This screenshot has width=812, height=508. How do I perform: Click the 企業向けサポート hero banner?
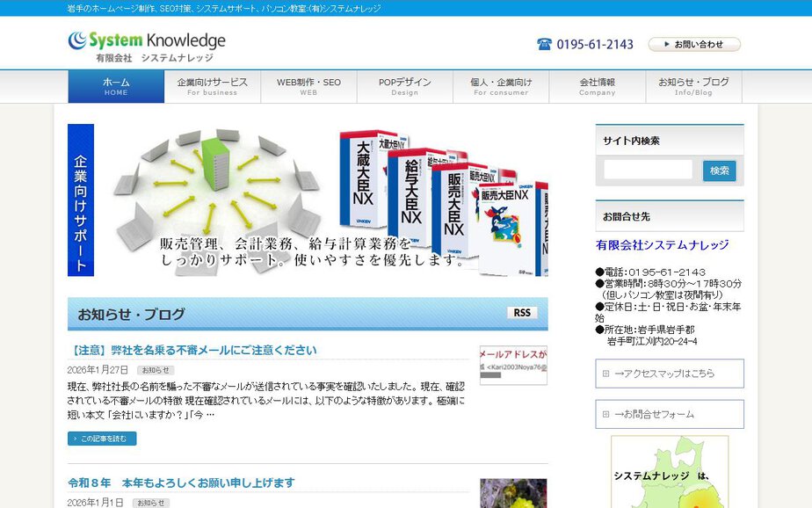click(x=308, y=200)
